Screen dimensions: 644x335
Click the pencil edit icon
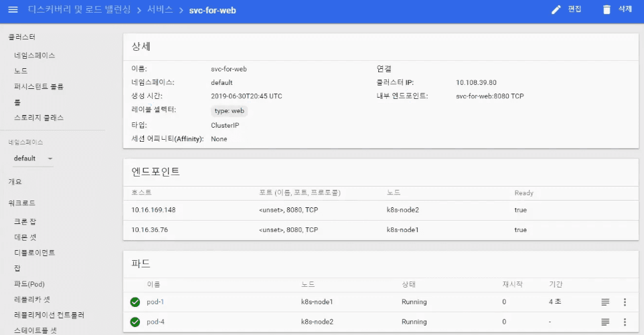(556, 10)
